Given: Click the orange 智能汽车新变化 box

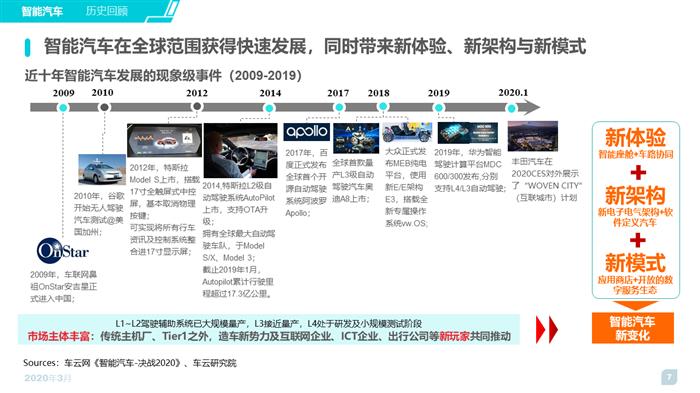Looking at the screenshot, I should [x=633, y=328].
